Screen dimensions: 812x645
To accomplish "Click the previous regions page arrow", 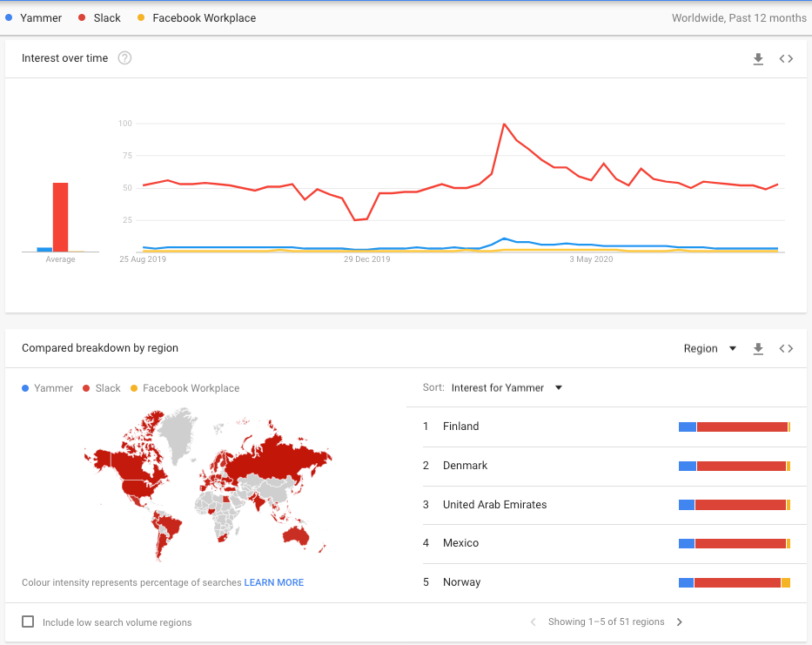I will coord(533,622).
